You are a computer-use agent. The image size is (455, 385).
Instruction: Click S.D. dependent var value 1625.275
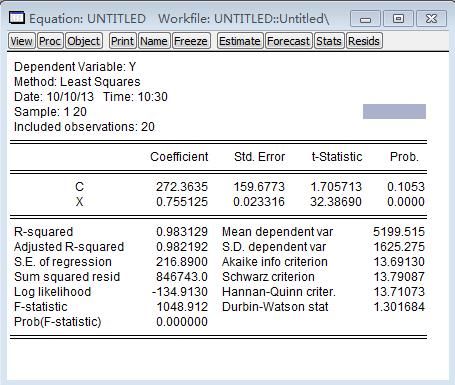tap(399, 247)
